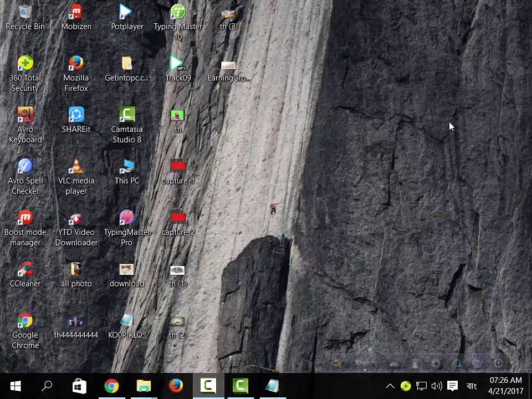Select YTD Video Downloader shortcut

(76, 228)
